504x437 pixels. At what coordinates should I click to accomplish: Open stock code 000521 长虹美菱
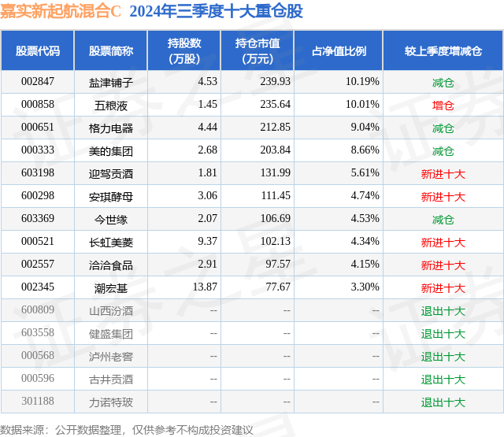coord(38,241)
